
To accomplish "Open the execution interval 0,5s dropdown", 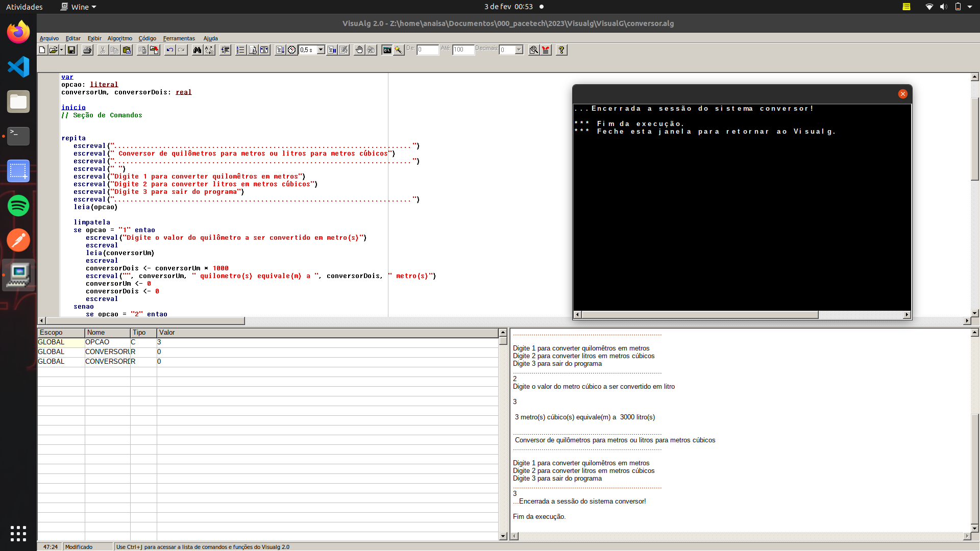I will point(320,49).
